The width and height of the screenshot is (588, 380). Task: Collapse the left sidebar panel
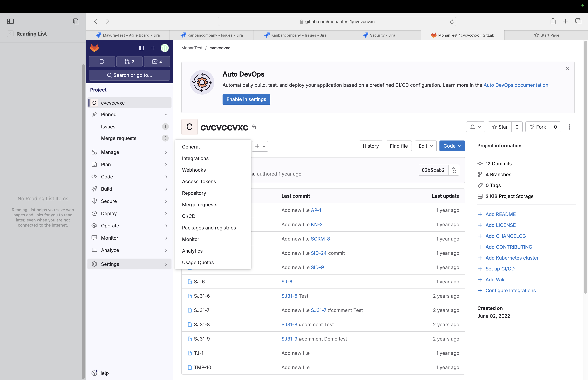click(x=141, y=48)
